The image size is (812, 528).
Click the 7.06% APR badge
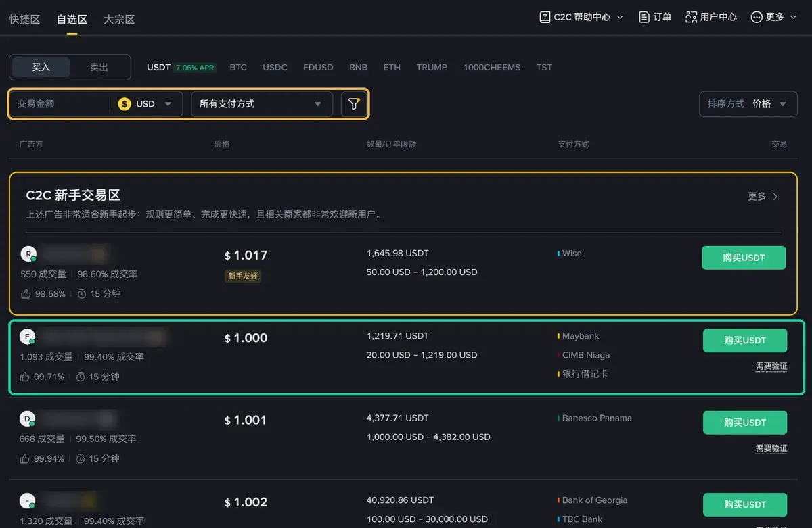(195, 68)
